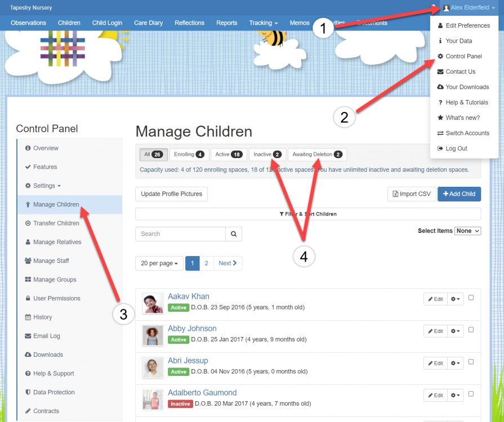Click the Tapestry logo image in the banner
The width and height of the screenshot is (504, 422).
pos(63,48)
